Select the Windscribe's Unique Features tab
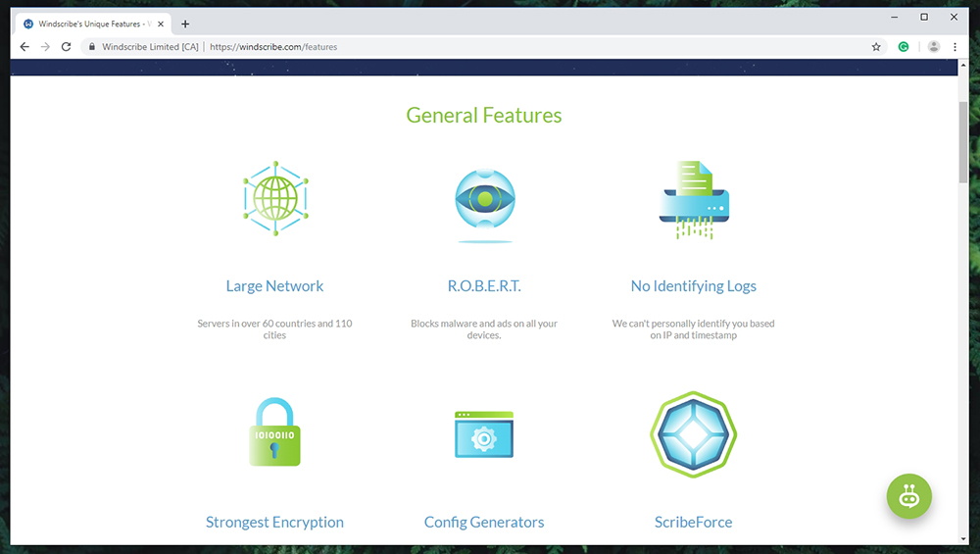The image size is (980, 554). click(x=92, y=24)
